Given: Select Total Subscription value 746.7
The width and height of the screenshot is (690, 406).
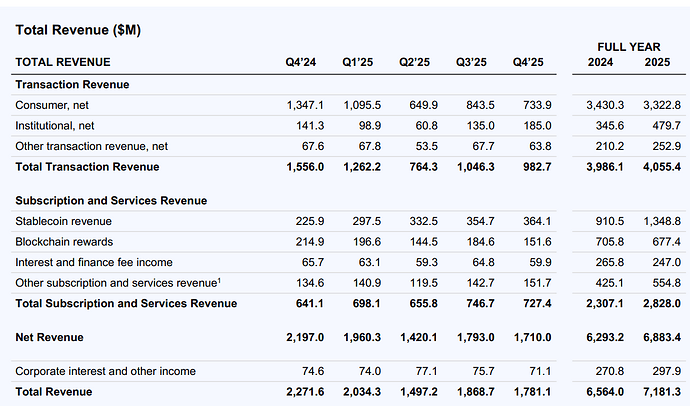Looking at the screenshot, I should click(480, 304).
